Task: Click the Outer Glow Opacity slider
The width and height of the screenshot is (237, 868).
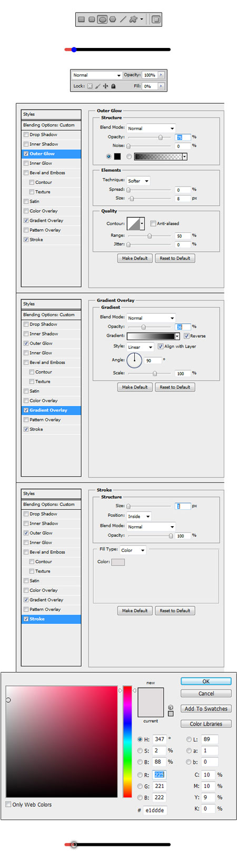Action: click(x=150, y=137)
